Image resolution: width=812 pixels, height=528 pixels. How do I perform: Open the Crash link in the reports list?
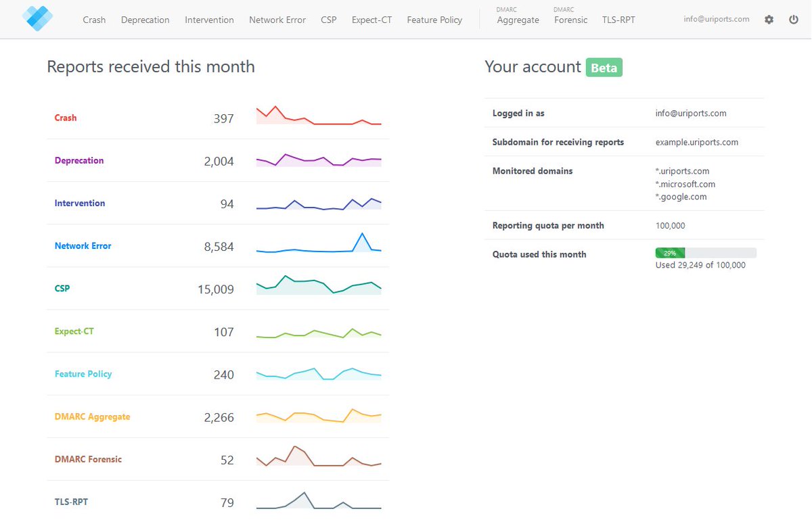point(66,118)
